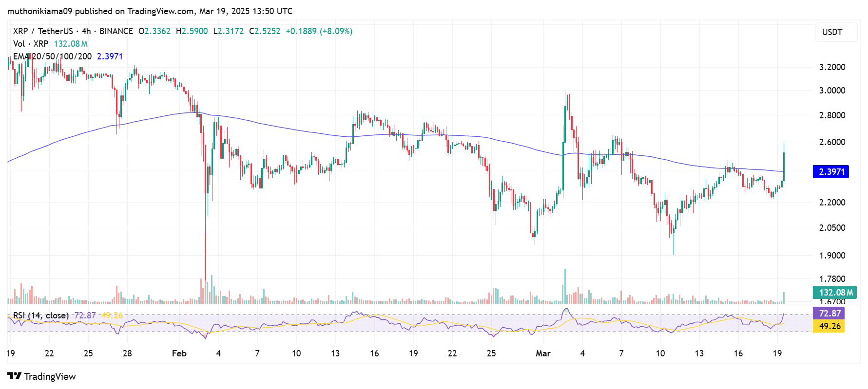This screenshot has width=868, height=389.
Task: Click the blue 2.3971 EMA price axis label
Action: 831,171
